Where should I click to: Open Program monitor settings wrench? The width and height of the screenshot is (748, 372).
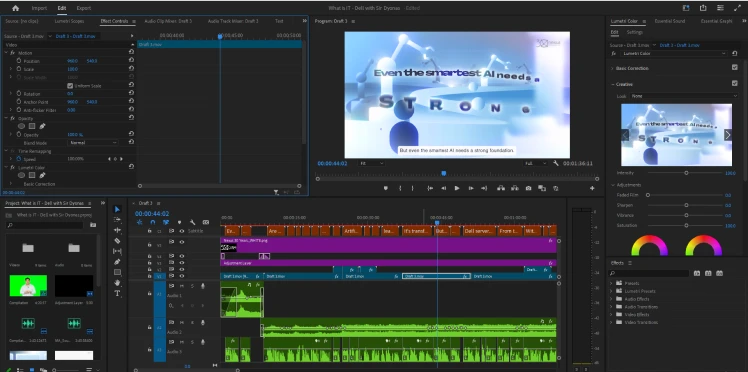coord(556,163)
